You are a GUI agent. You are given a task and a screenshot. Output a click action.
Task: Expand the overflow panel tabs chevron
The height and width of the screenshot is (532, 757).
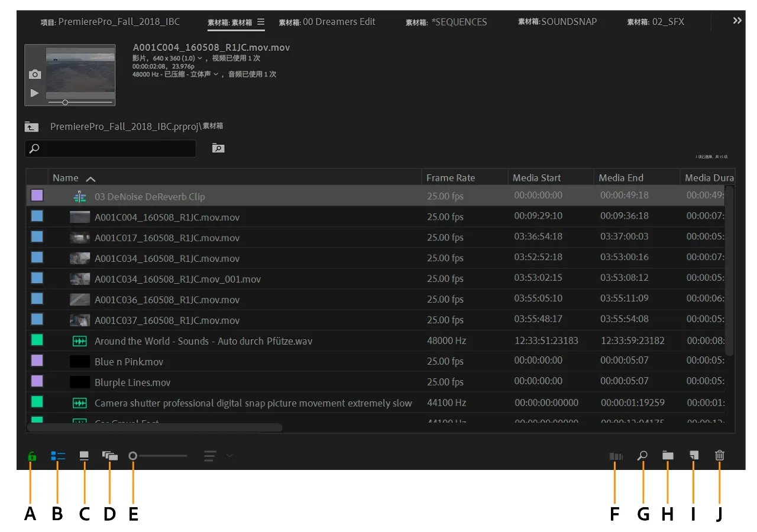[737, 21]
